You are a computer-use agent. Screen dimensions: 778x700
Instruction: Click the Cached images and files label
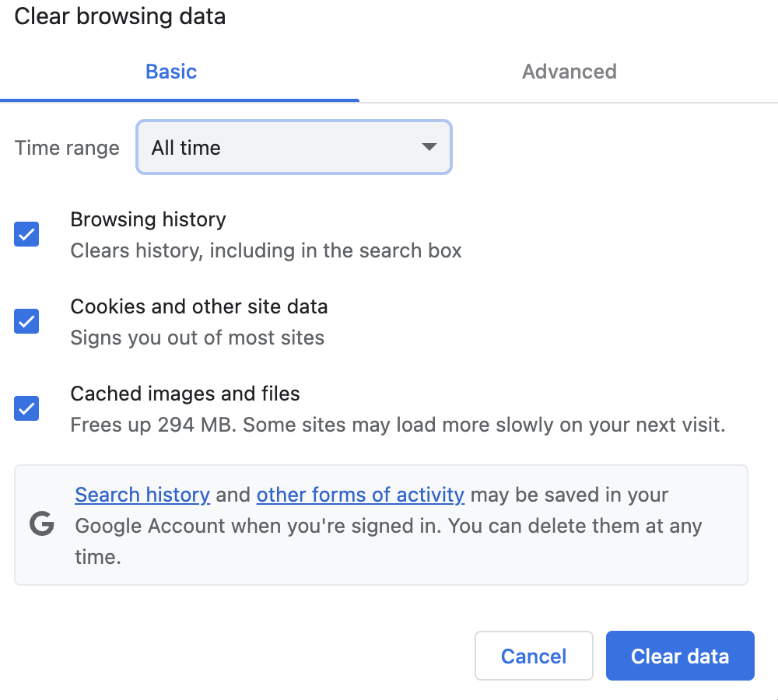185,394
